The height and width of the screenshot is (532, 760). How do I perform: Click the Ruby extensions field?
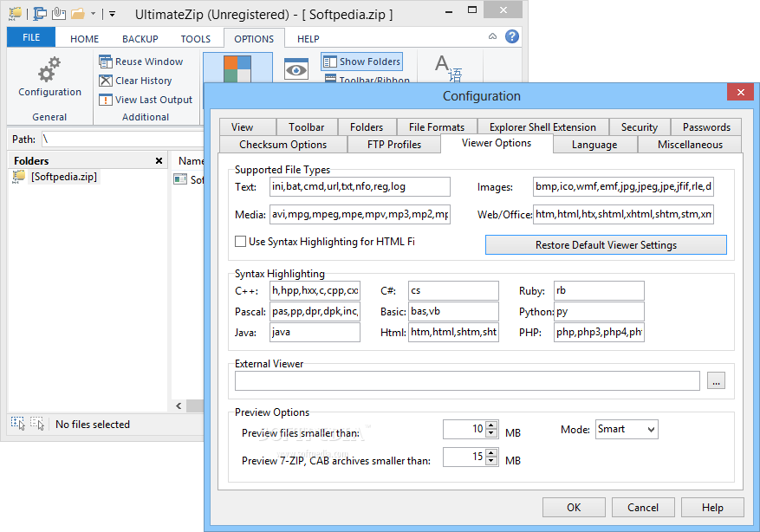coord(599,291)
